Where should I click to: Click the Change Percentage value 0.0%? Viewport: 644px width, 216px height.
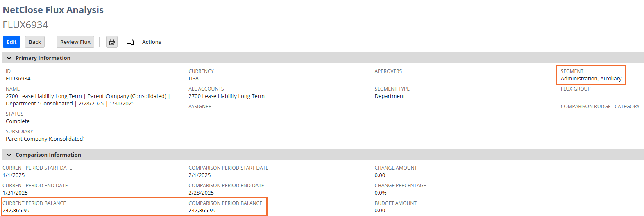pos(381,193)
